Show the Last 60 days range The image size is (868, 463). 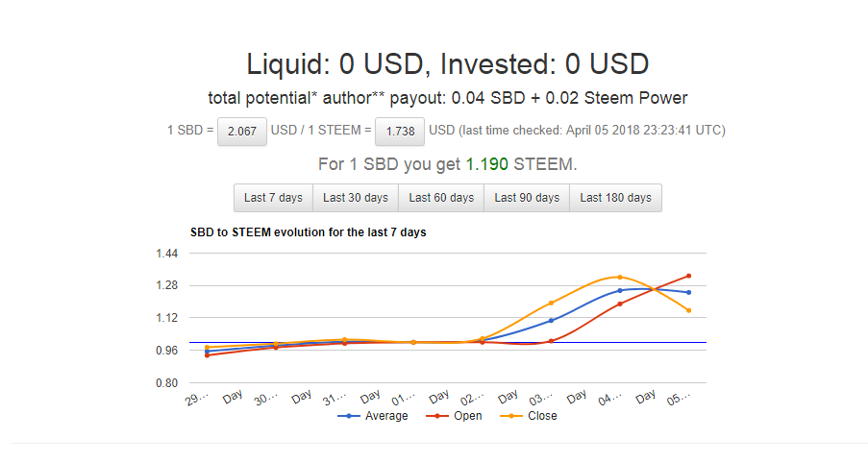(x=441, y=198)
